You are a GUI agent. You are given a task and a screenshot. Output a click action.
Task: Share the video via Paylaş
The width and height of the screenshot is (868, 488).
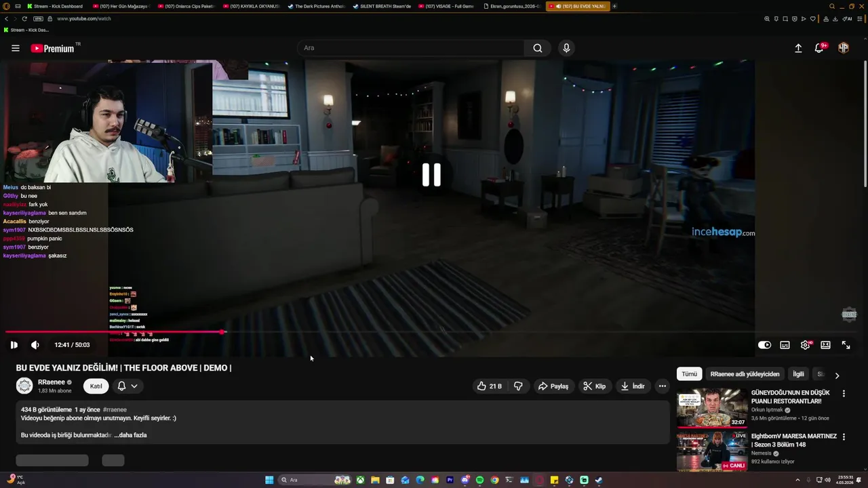tap(553, 386)
